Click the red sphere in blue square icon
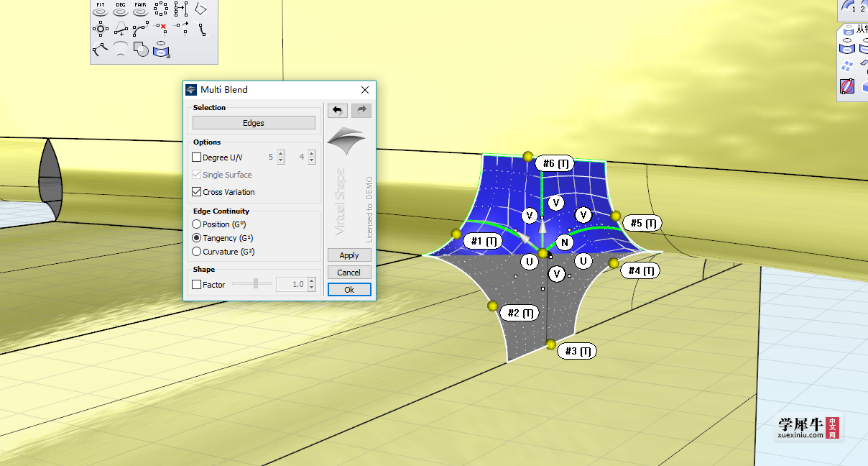Viewport: 868px width, 466px height. click(x=848, y=87)
